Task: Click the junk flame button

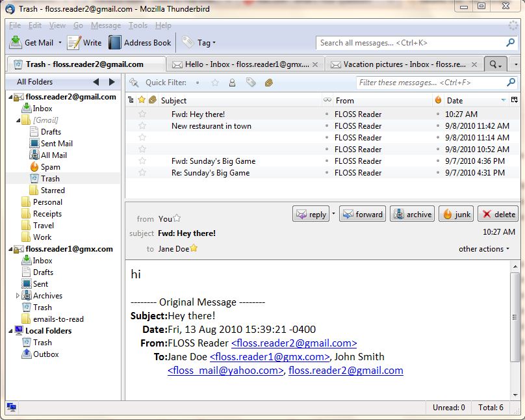Action: point(455,215)
